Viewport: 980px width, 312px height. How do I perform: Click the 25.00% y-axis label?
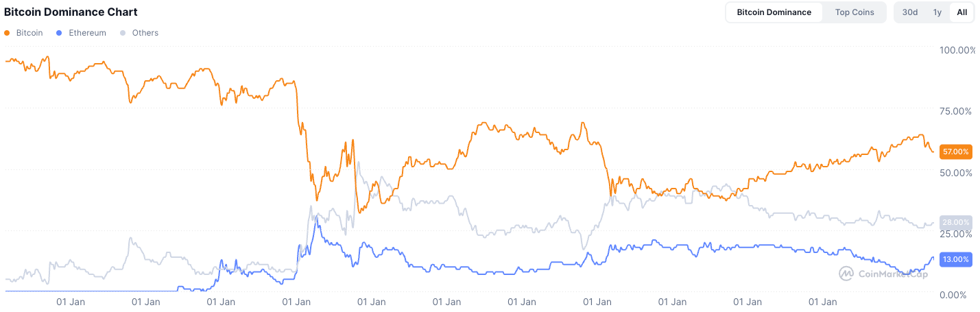[x=956, y=235]
